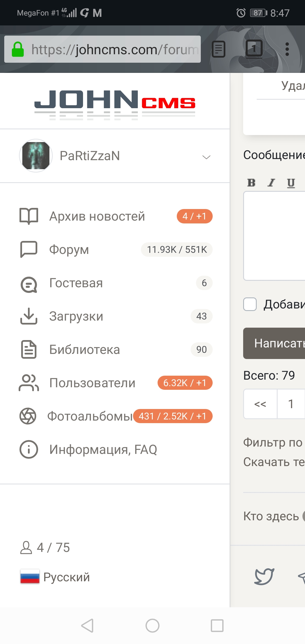The height and width of the screenshot is (644, 305).
Task: Tap the Information FAQ circle icon
Action: (29, 449)
